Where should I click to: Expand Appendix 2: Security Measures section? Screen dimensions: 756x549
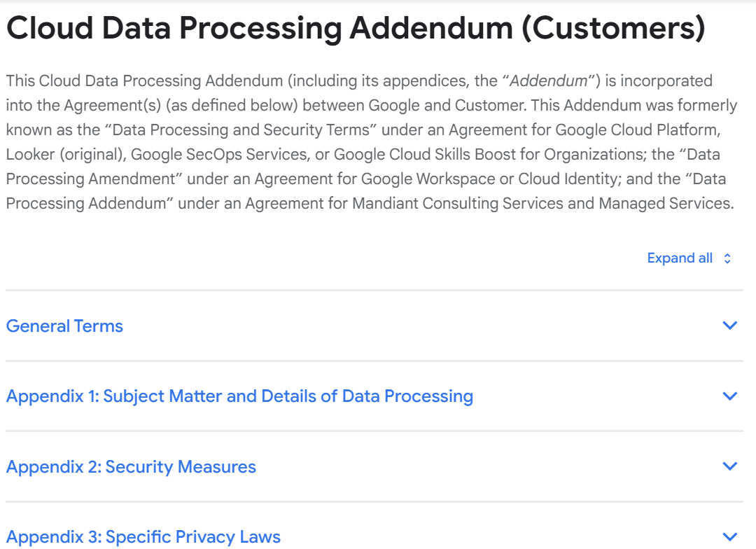click(x=131, y=466)
